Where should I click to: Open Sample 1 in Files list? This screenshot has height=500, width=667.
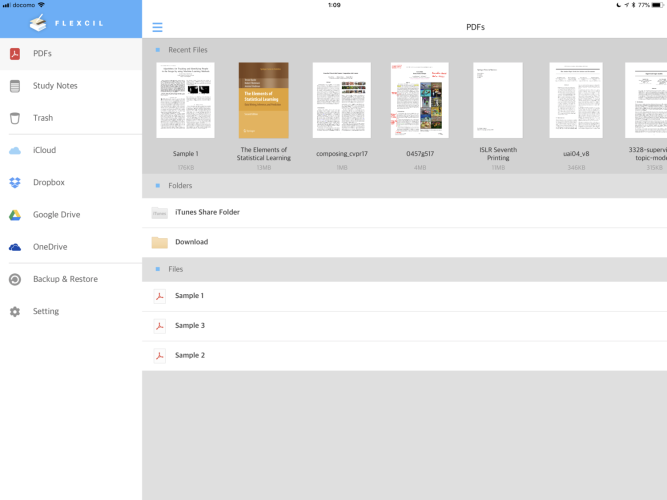point(189,296)
